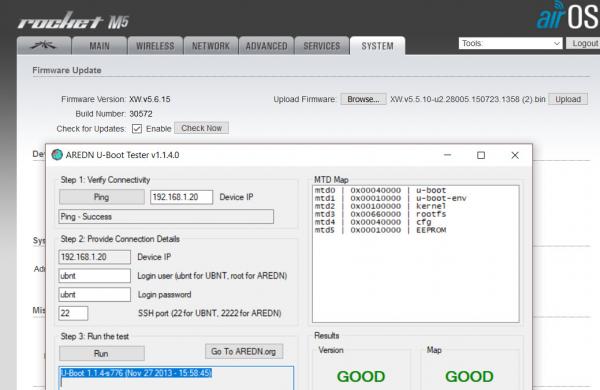Open the Ubiquiti logo tab
600x390 pixels.
click(x=44, y=46)
